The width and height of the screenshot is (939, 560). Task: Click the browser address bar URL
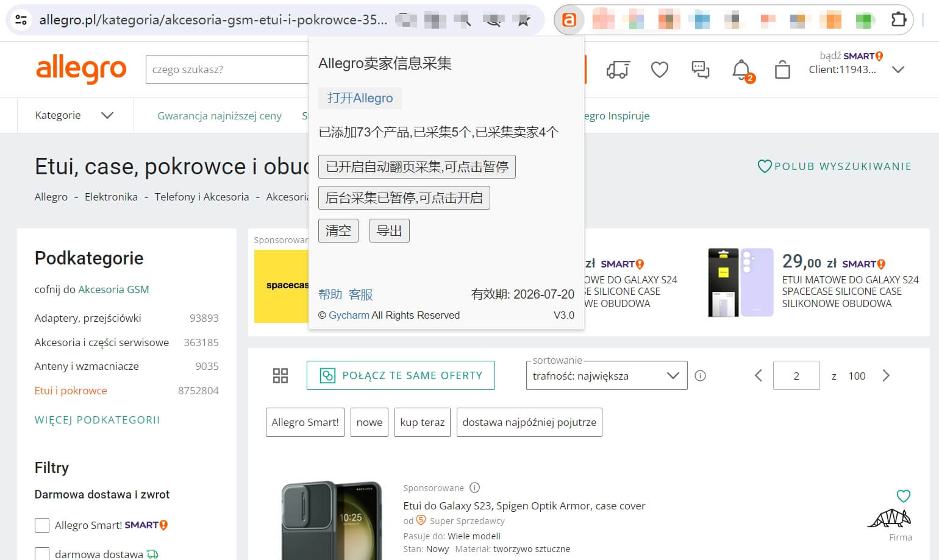click(213, 20)
